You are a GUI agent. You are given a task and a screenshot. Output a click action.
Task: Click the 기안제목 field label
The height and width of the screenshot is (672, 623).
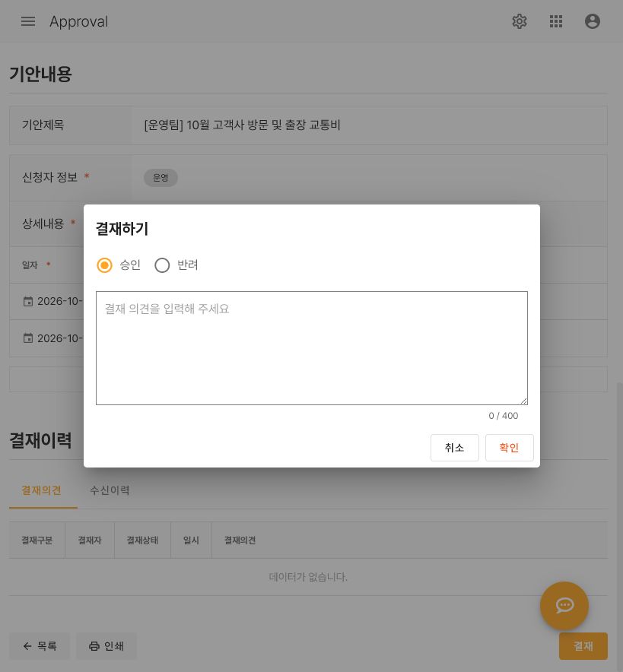[x=43, y=125]
